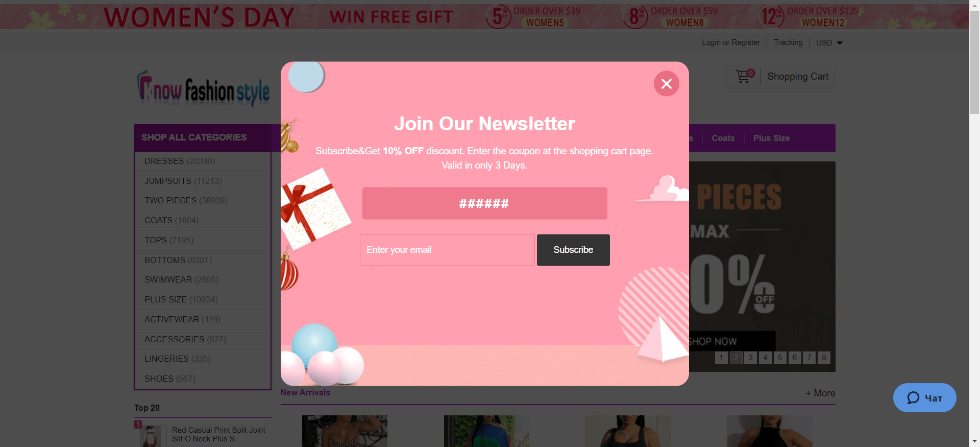
Task: Click the Subscribe button
Action: coord(573,250)
